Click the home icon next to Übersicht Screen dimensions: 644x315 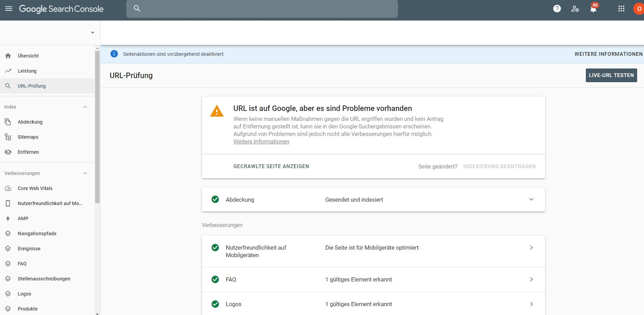click(8, 56)
